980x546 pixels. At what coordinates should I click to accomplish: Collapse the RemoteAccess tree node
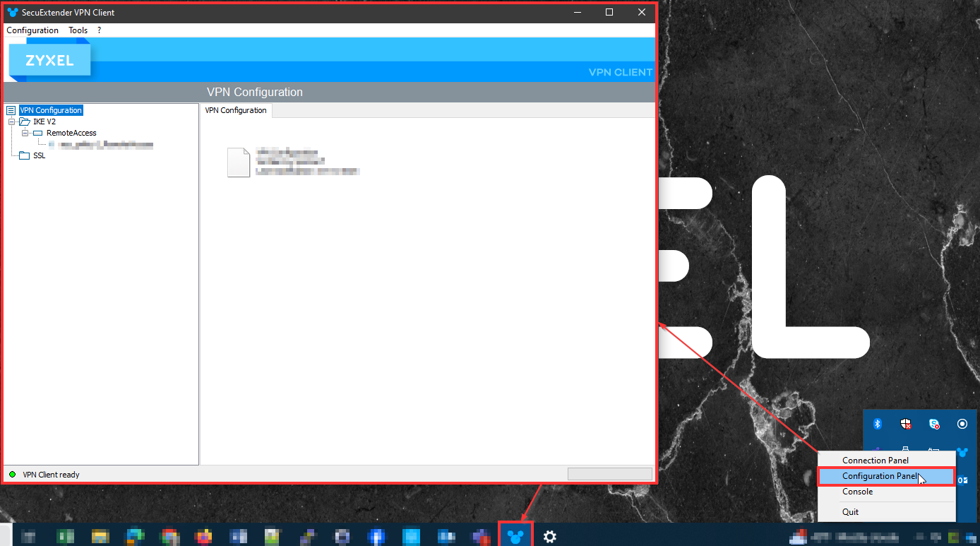[25, 133]
